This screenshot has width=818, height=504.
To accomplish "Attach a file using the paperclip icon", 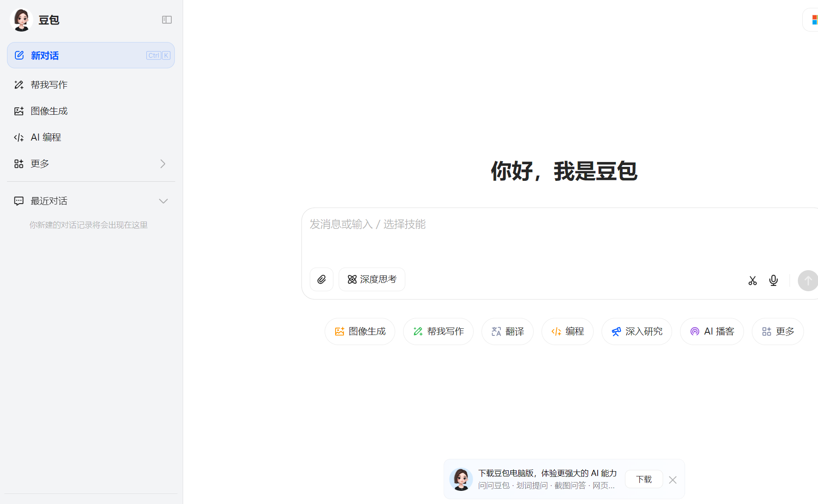I will tap(322, 279).
